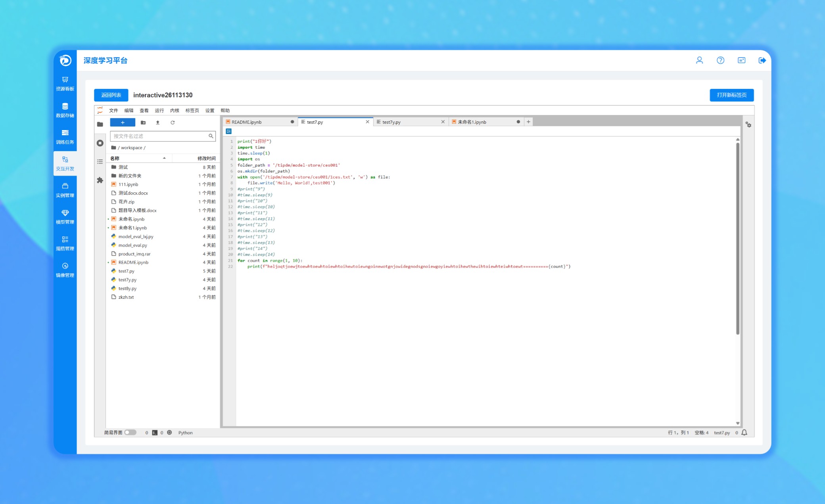825x504 pixels.
Task: Click the editor toolbar icon above code
Action: pyautogui.click(x=229, y=131)
